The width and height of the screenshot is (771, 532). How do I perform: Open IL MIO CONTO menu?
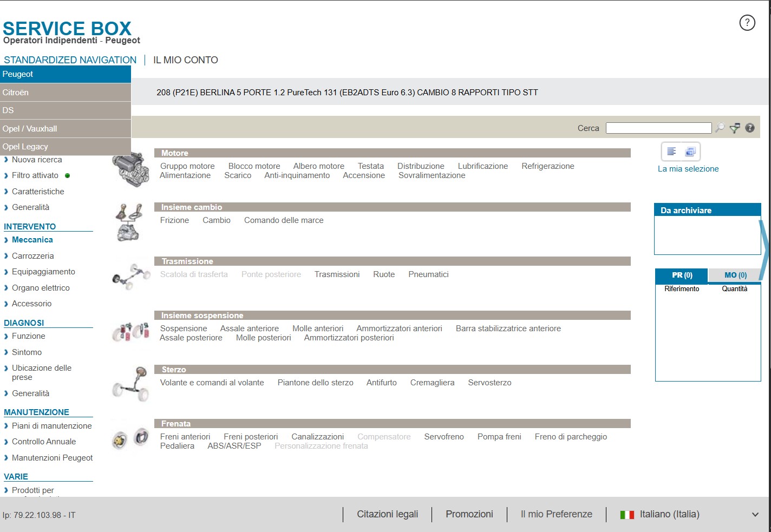pyautogui.click(x=186, y=60)
